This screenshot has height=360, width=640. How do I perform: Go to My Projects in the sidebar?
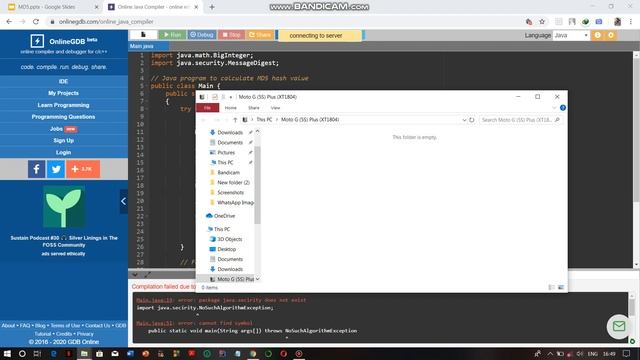(x=63, y=93)
